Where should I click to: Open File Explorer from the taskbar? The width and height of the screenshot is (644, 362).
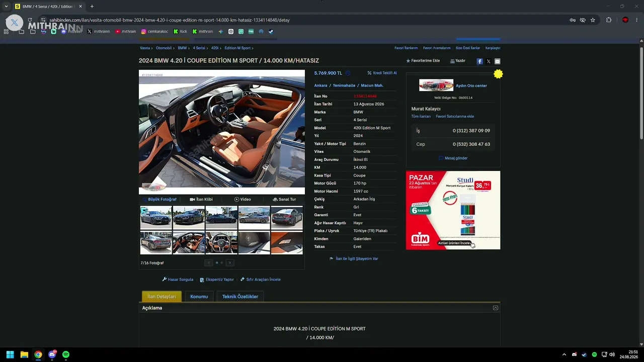pos(24,354)
